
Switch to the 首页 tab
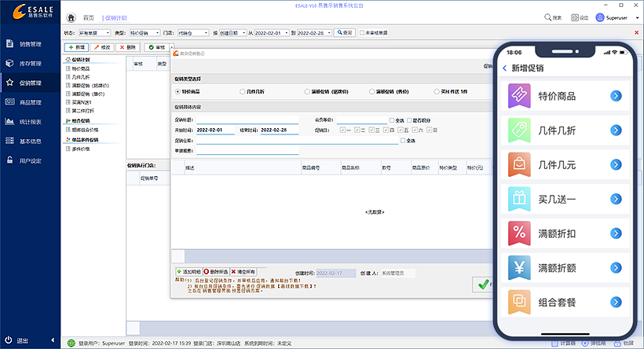point(88,17)
